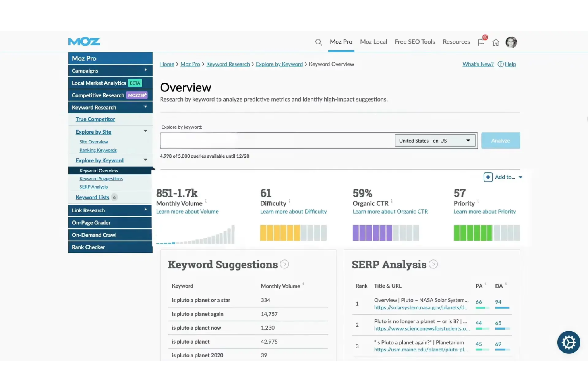Click info icon next to Monthly Volume metric

(206, 201)
